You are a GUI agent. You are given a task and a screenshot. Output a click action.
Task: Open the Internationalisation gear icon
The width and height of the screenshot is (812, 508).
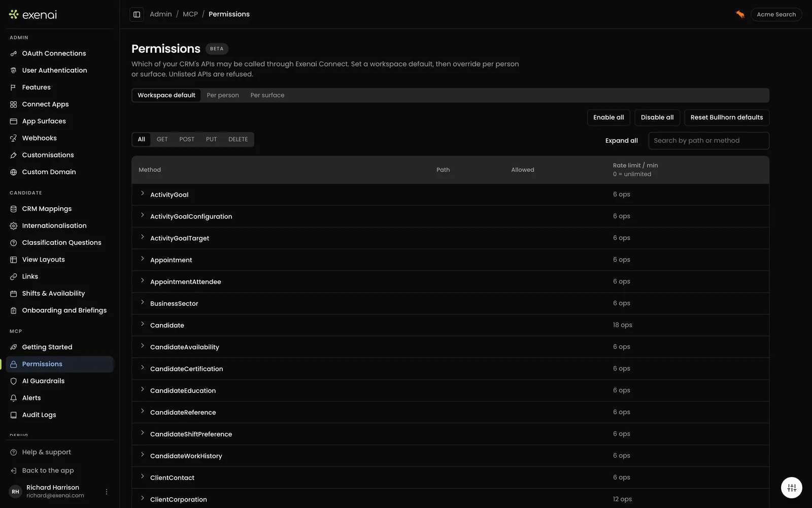[14, 226]
